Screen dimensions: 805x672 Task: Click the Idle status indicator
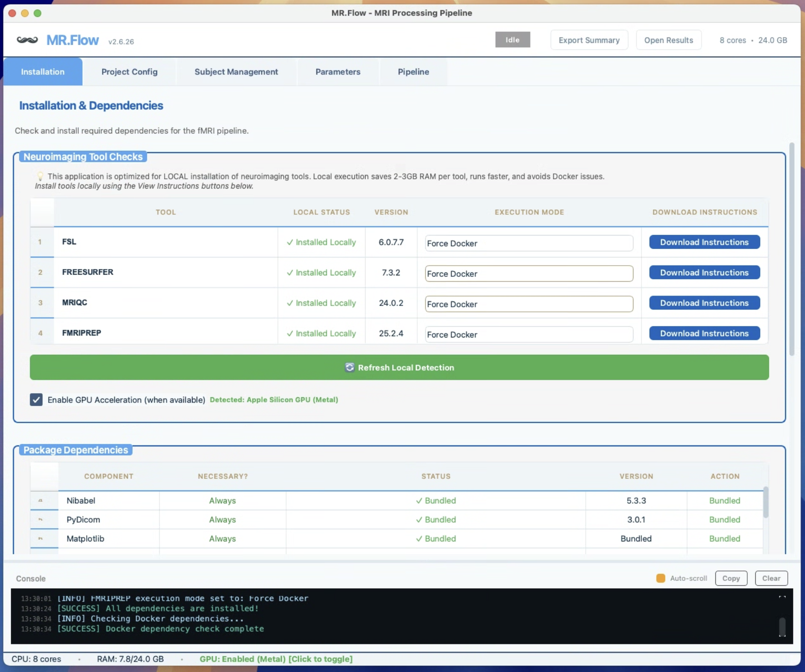click(x=512, y=39)
